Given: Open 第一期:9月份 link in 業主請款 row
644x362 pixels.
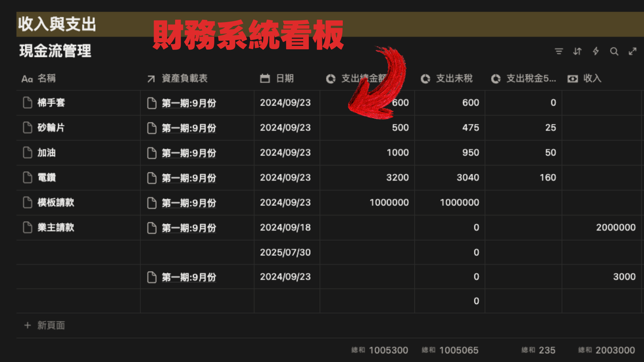Looking at the screenshot, I should point(189,228).
